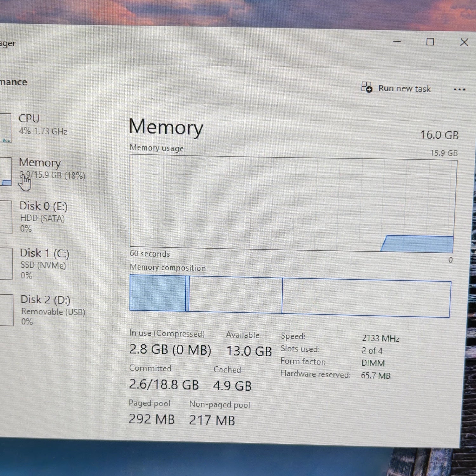Select the Memory mini graph thumbnail
The height and width of the screenshot is (476, 476).
coord(6,171)
